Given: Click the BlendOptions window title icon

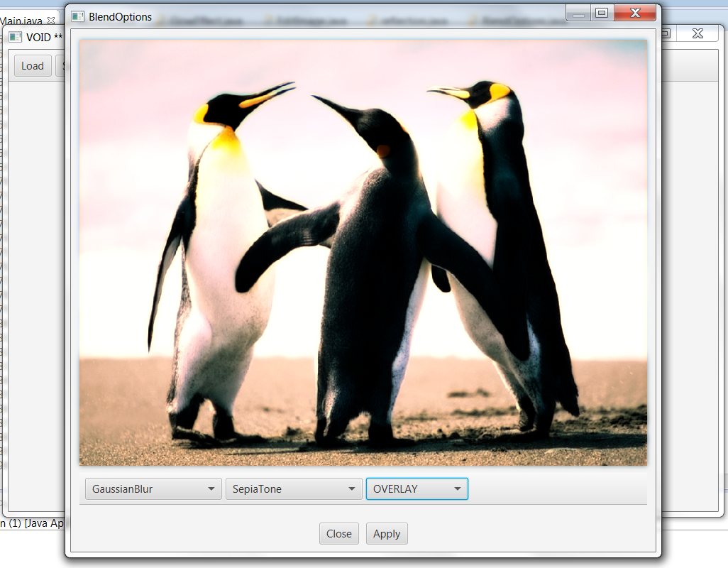Looking at the screenshot, I should tap(77, 17).
